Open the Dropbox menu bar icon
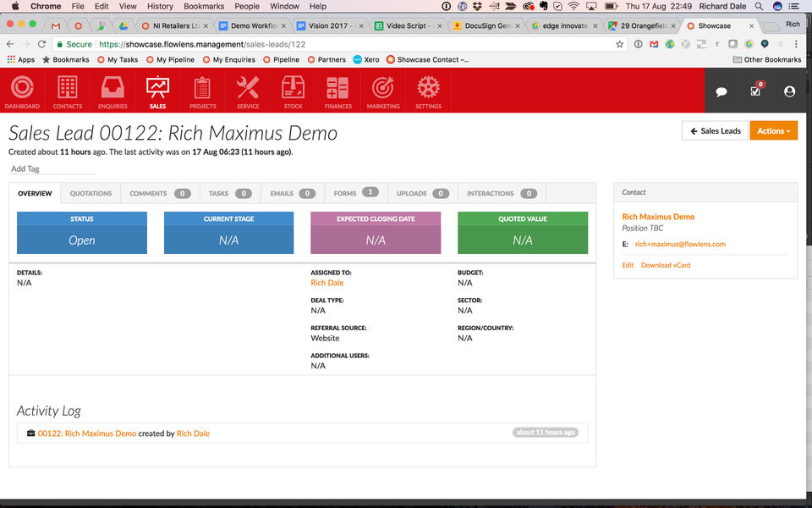This screenshot has width=812, height=508. point(477,6)
